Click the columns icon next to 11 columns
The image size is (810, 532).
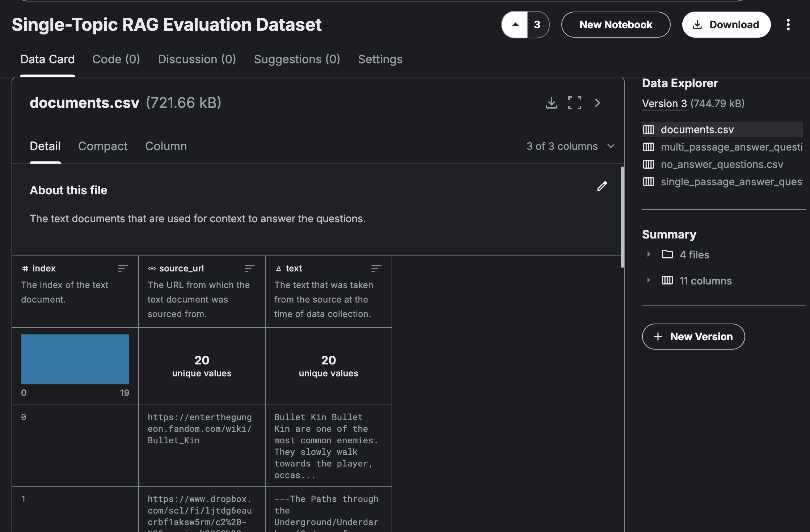pyautogui.click(x=667, y=280)
